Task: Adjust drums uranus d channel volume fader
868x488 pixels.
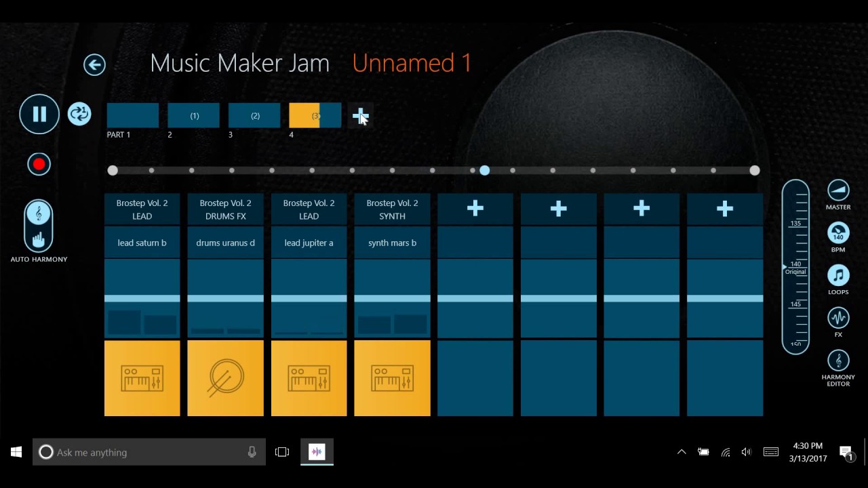Action: pos(226,298)
